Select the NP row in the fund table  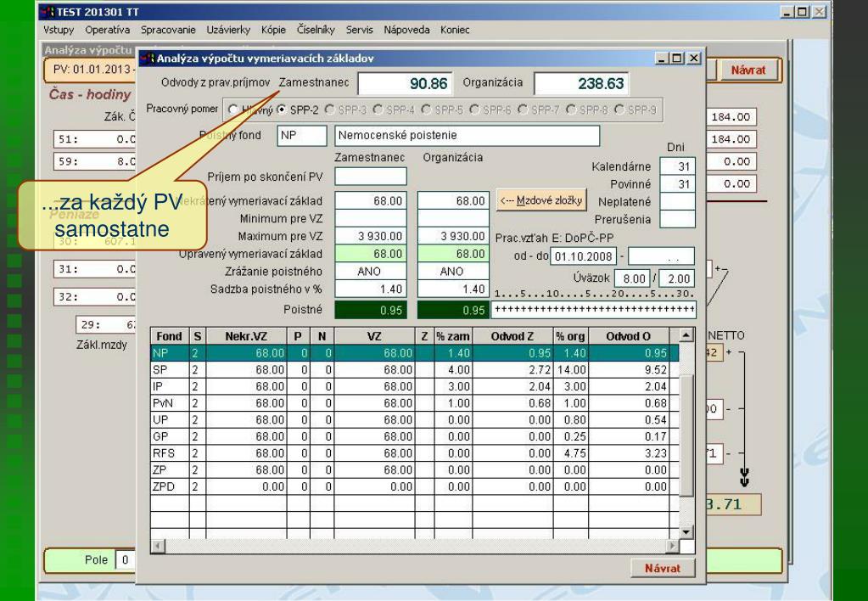coord(415,353)
